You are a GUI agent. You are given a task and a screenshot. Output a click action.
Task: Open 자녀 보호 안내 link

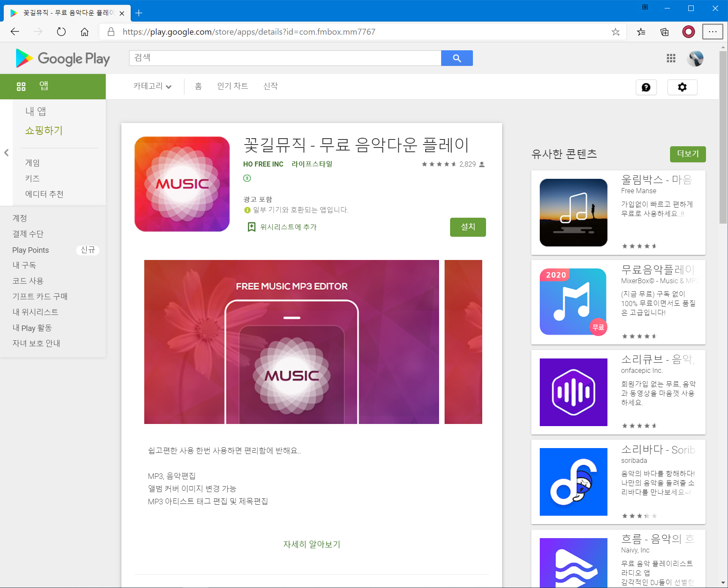[x=36, y=343]
